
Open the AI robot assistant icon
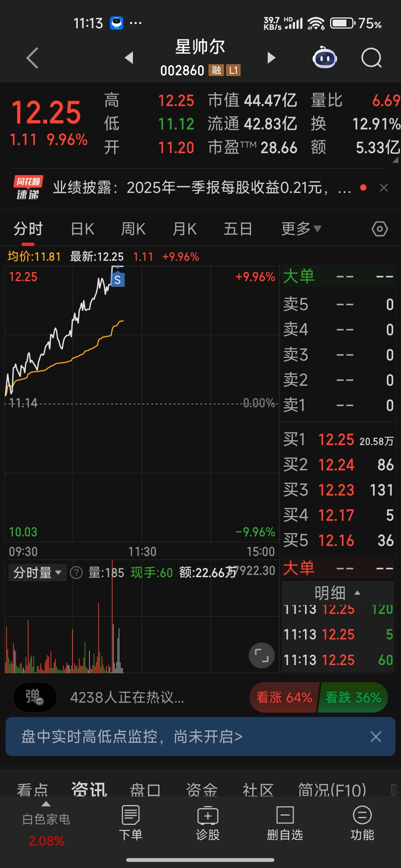(x=325, y=58)
